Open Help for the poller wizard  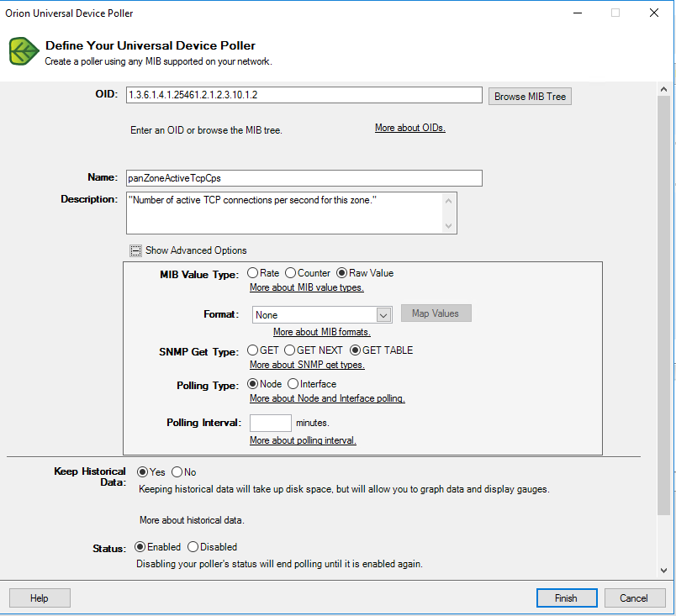tap(40, 598)
